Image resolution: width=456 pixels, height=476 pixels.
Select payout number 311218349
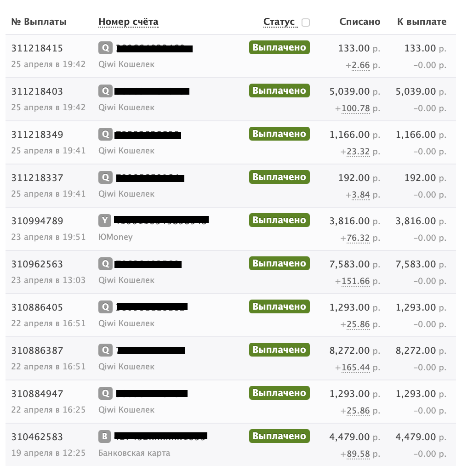[37, 135]
